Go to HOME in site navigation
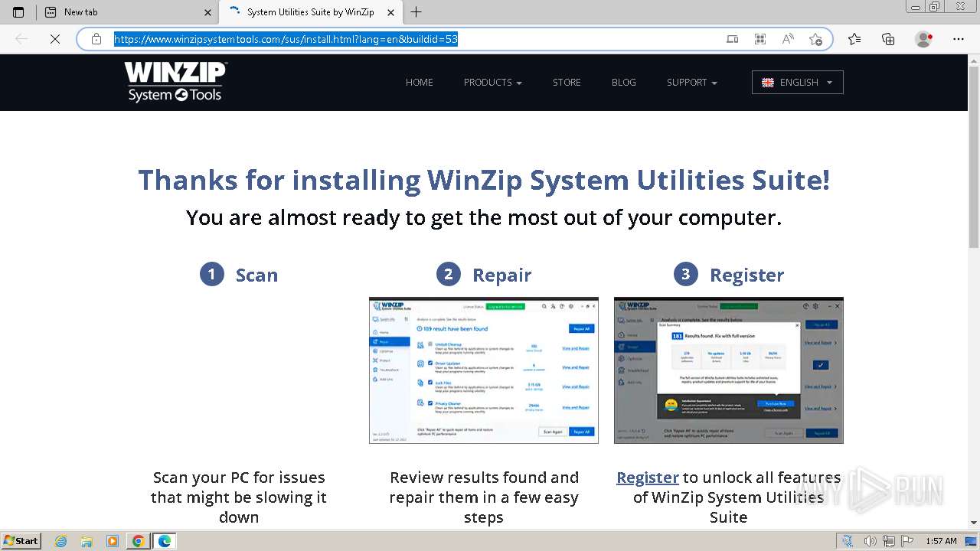This screenshot has height=551, width=980. pos(420,83)
